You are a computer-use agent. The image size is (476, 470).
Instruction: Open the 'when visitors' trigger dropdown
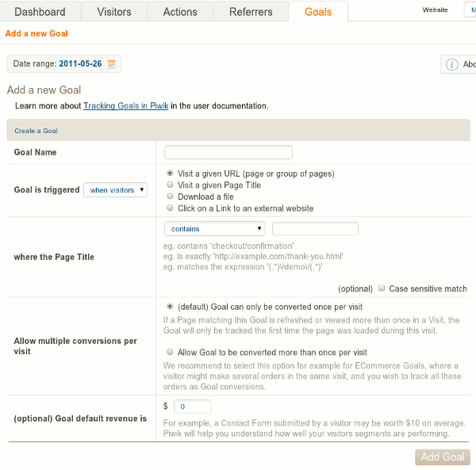[x=115, y=190]
